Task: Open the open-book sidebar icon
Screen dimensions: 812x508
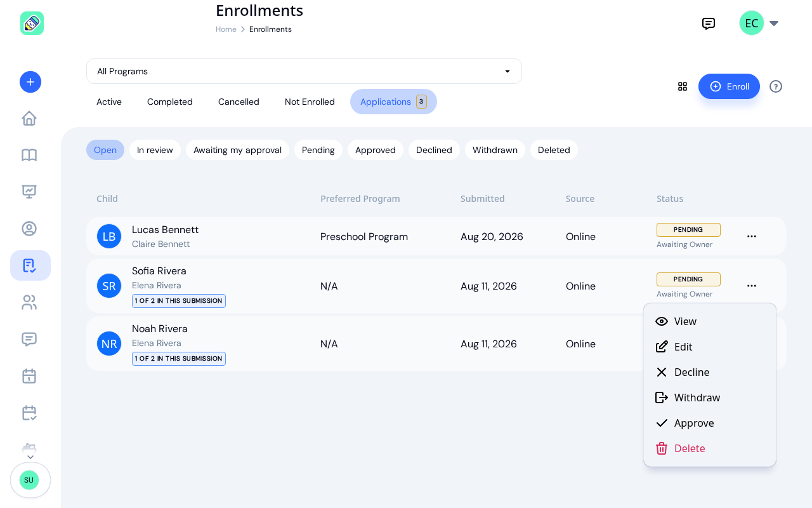Action: (29, 155)
